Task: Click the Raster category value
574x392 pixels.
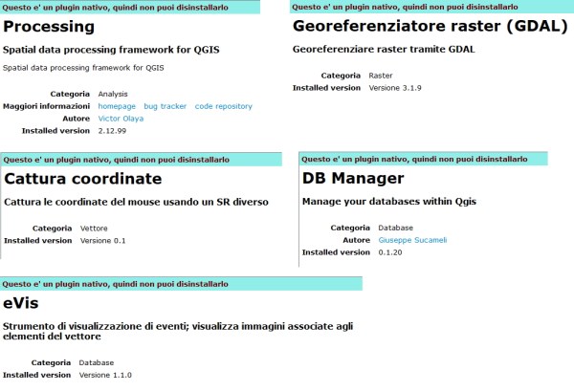Action: [x=381, y=75]
